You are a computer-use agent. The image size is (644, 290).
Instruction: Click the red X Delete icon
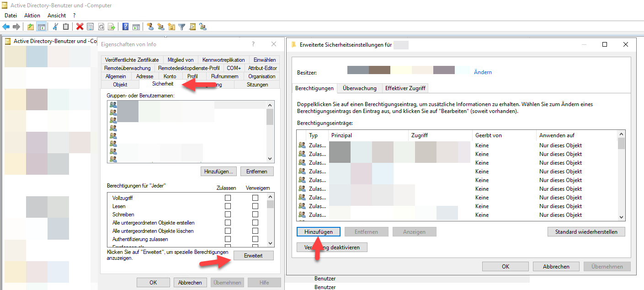tap(80, 27)
